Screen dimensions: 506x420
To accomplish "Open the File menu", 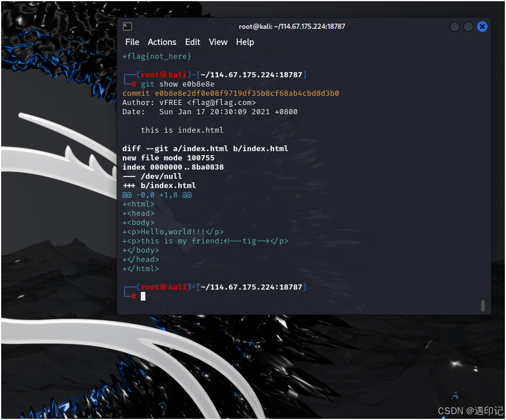I will pyautogui.click(x=132, y=42).
